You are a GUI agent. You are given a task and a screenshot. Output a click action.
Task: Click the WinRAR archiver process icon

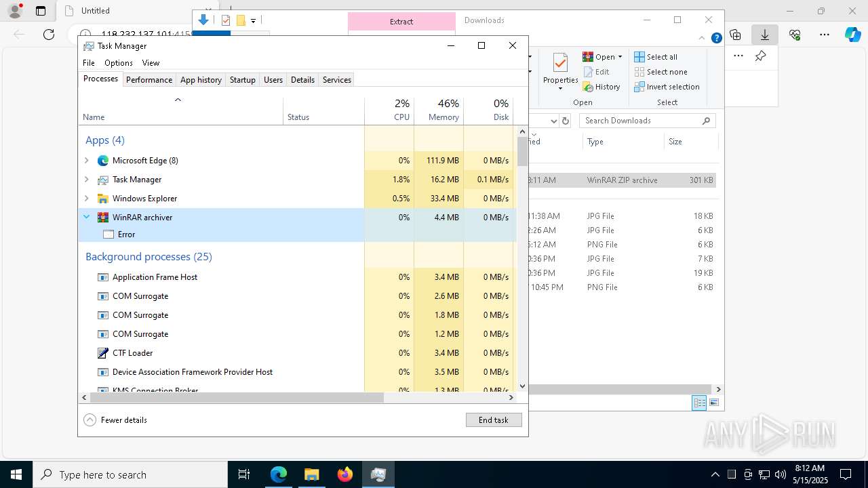coord(103,218)
